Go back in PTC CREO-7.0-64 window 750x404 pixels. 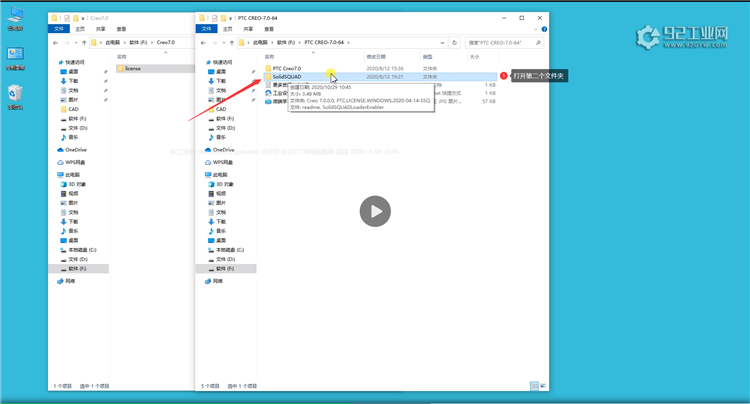point(203,43)
